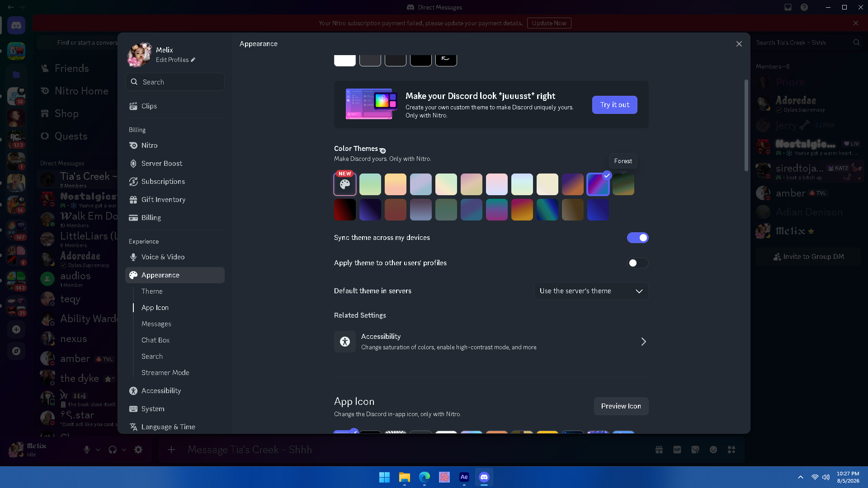Open File Explorer from the taskbar
This screenshot has width=868, height=488.
point(405,477)
